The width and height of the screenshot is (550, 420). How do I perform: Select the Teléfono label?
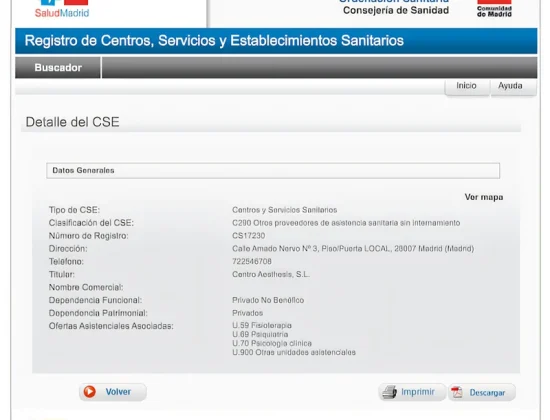click(66, 261)
